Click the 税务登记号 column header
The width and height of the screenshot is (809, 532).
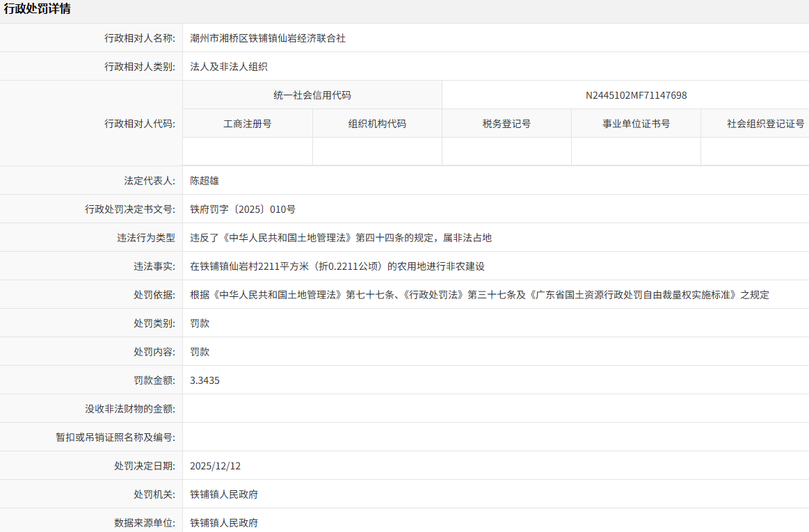pyautogui.click(x=506, y=124)
